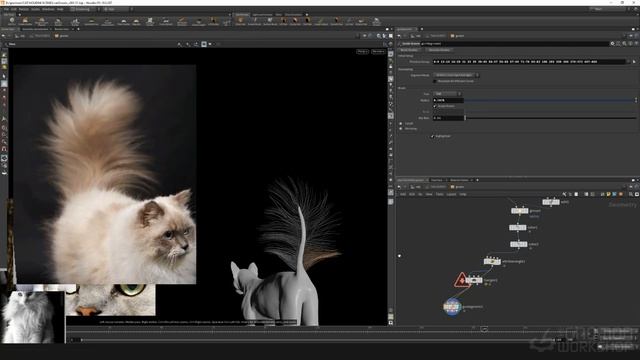Open the Render menu in main menu bar
Image resolution: width=640 pixels, height=360 pixels.
pos(24,9)
